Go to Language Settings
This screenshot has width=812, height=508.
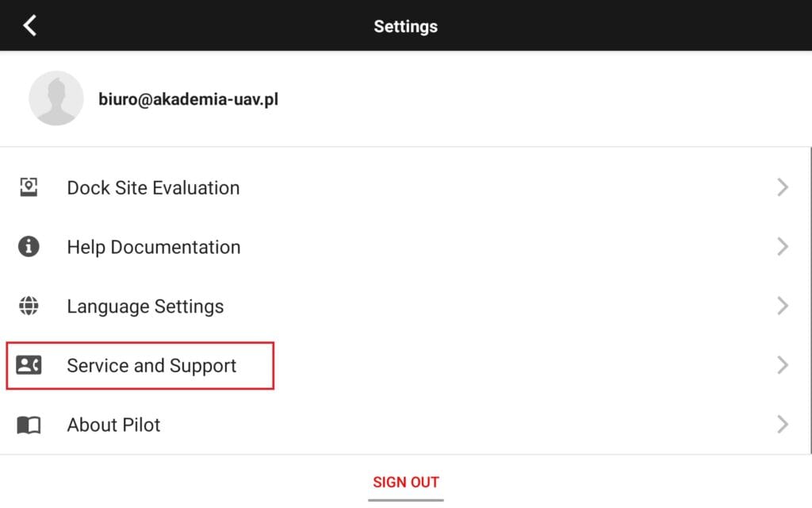pyautogui.click(x=145, y=306)
